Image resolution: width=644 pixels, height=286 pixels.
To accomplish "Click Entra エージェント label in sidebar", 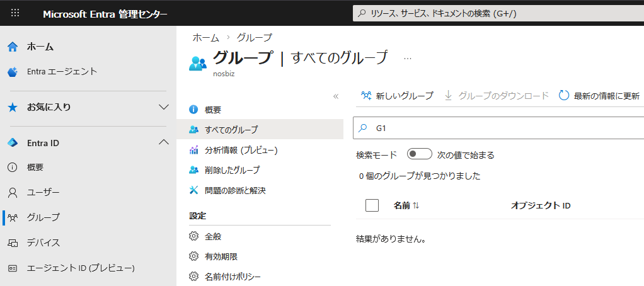I will (62, 71).
